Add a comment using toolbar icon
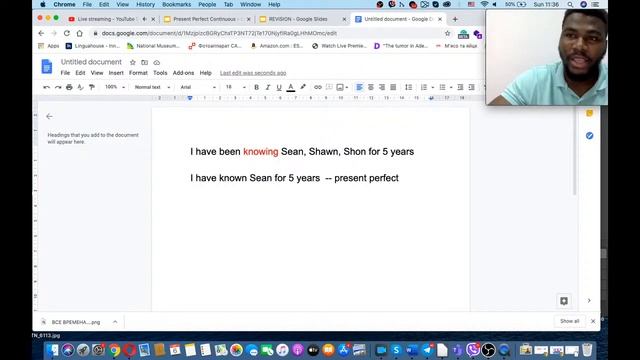Screen dimensions: 640x360 click(x=329, y=87)
